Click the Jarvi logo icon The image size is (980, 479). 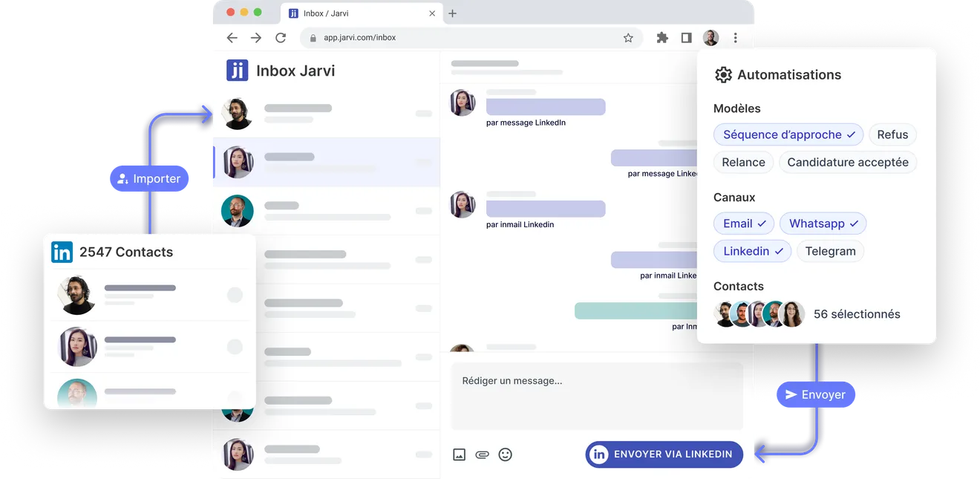pyautogui.click(x=238, y=71)
